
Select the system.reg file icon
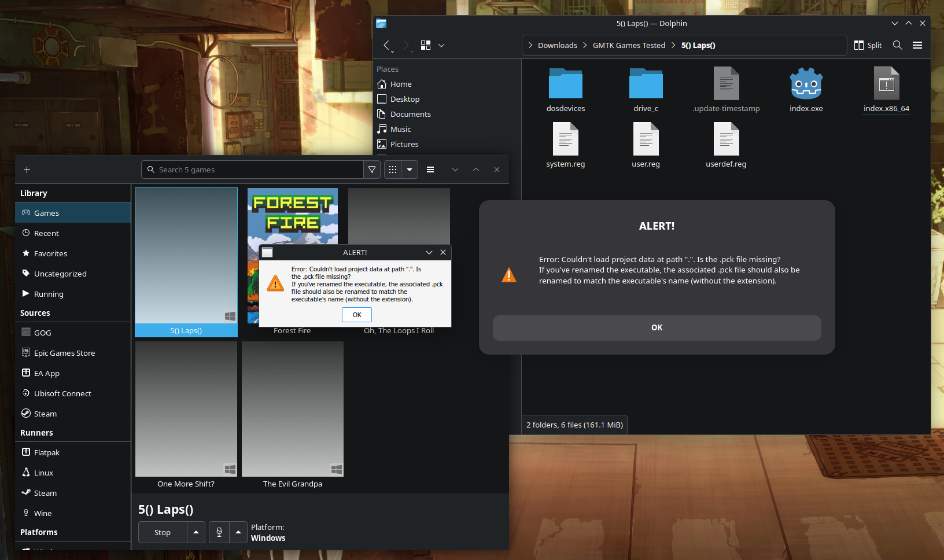coord(566,139)
